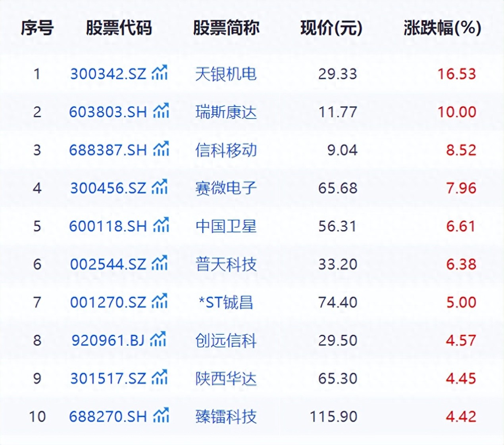This screenshot has width=504, height=445.
Task: Sort by 现价(元) column header
Action: (331, 28)
